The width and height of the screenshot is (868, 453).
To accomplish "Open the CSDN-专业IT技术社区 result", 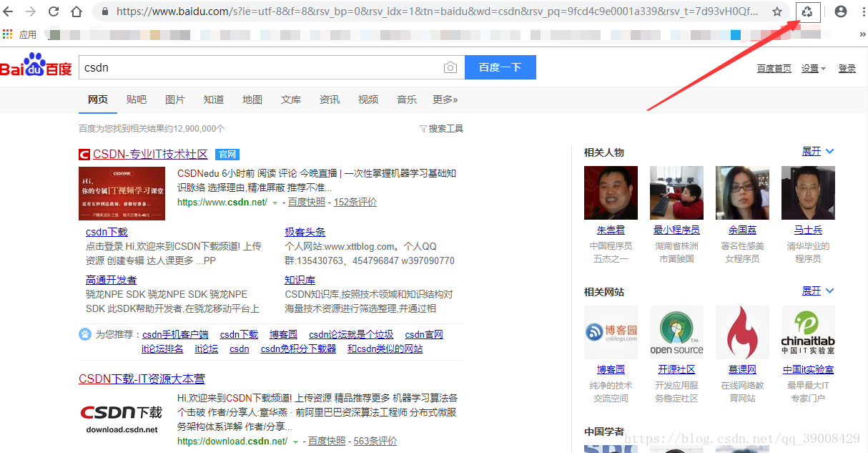I will pyautogui.click(x=150, y=155).
